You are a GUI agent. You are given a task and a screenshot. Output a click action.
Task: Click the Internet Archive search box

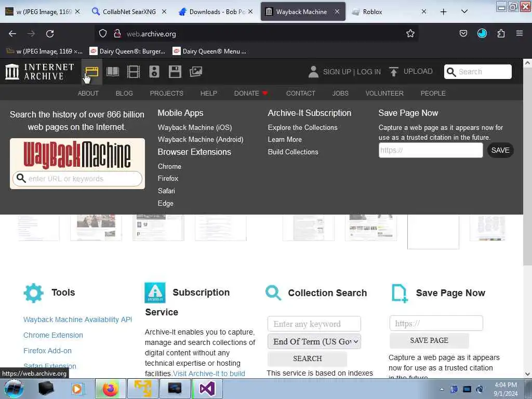pyautogui.click(x=478, y=72)
